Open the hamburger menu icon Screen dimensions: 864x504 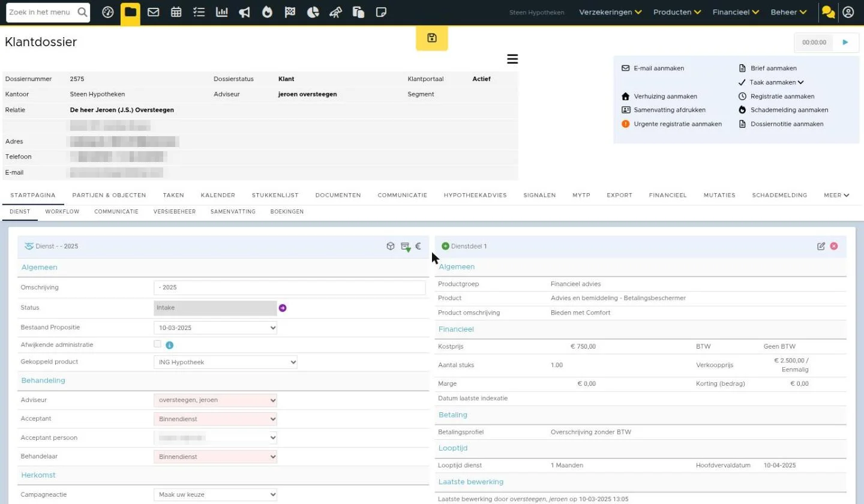click(512, 59)
